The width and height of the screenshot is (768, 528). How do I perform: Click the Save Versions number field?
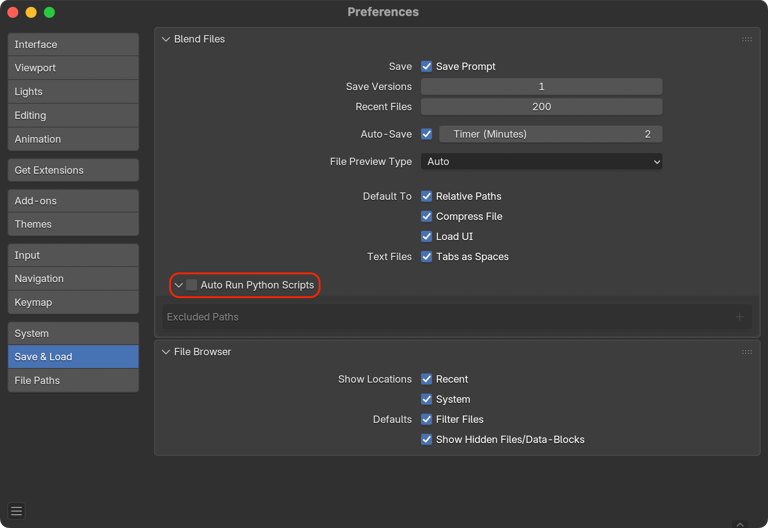click(x=541, y=86)
